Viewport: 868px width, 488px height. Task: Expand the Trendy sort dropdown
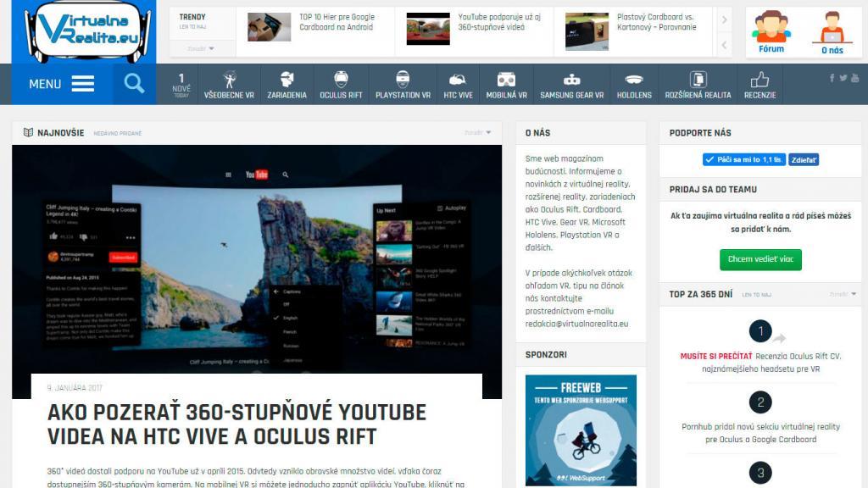click(200, 48)
